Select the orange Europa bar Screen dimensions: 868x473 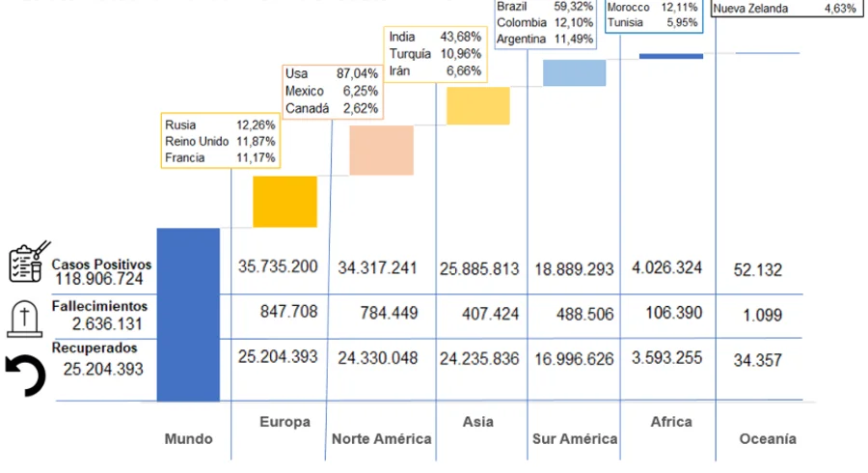pyautogui.click(x=285, y=202)
